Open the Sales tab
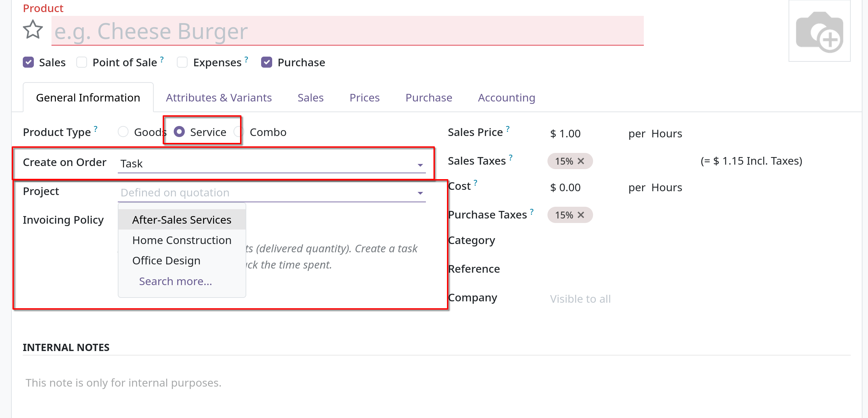This screenshot has height=418, width=868. click(x=311, y=98)
